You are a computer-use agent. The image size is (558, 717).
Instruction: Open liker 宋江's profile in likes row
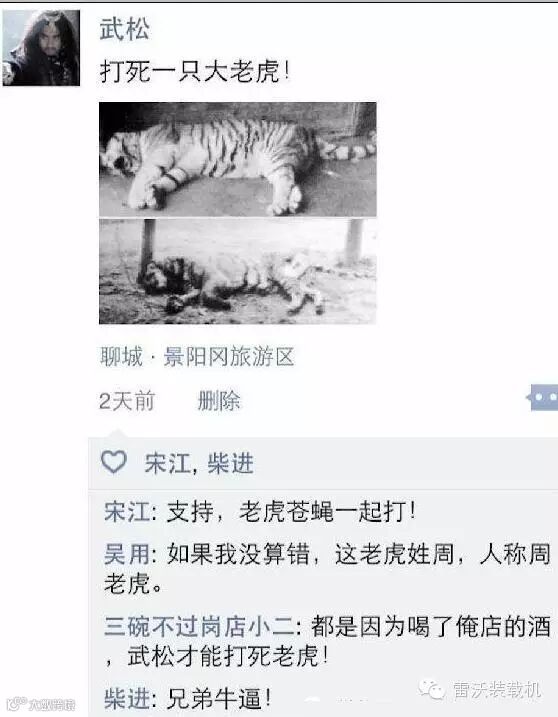coord(167,463)
